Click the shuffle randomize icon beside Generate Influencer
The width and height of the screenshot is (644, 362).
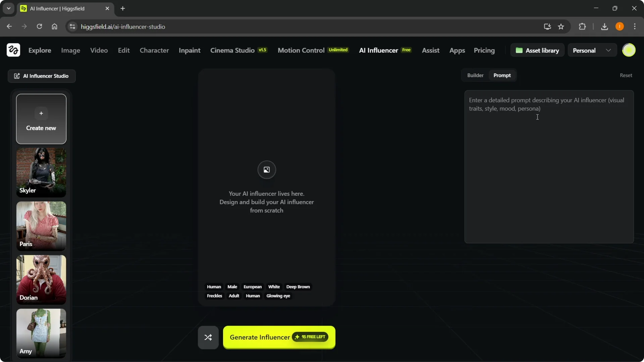pos(208,337)
